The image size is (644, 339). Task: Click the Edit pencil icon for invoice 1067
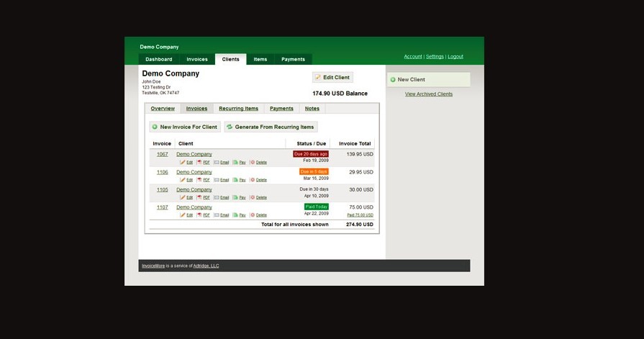click(x=182, y=163)
